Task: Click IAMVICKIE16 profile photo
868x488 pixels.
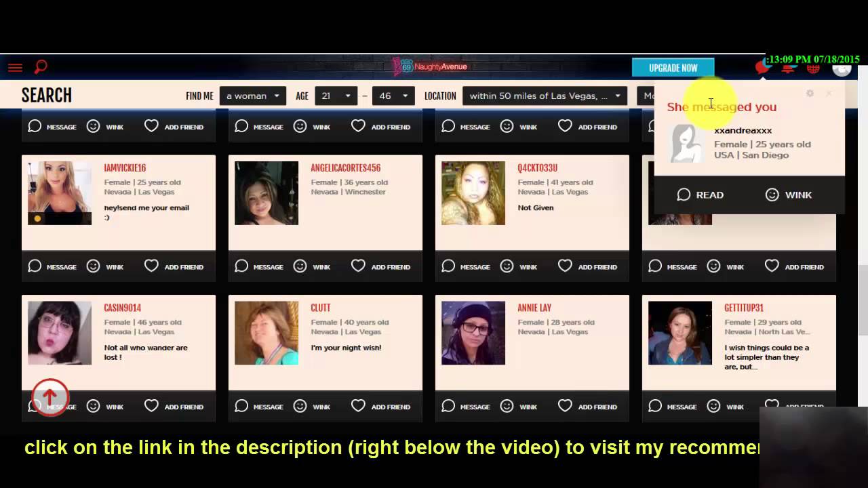Action: tap(60, 193)
